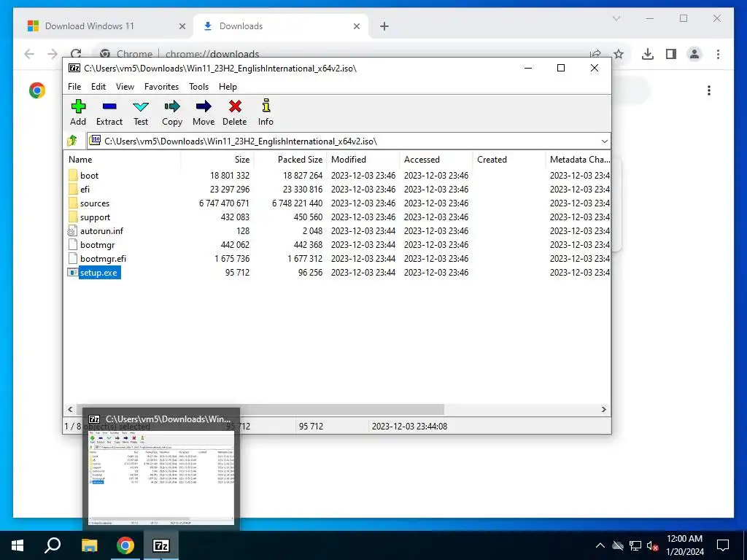This screenshot has height=560, width=747.
Task: Sort by the Packed Size column
Action: coord(290,160)
